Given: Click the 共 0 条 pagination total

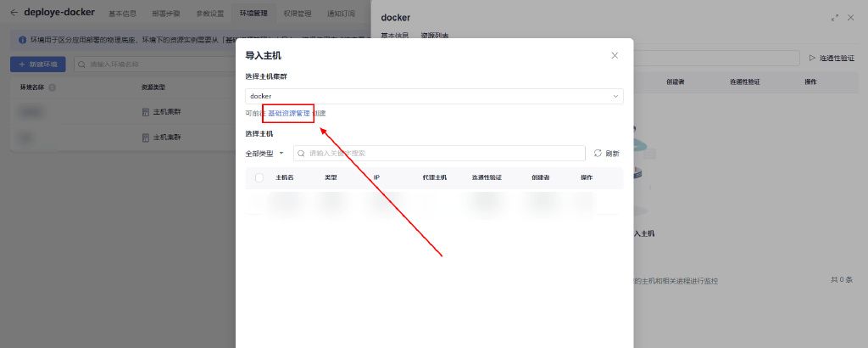Looking at the screenshot, I should coord(842,280).
